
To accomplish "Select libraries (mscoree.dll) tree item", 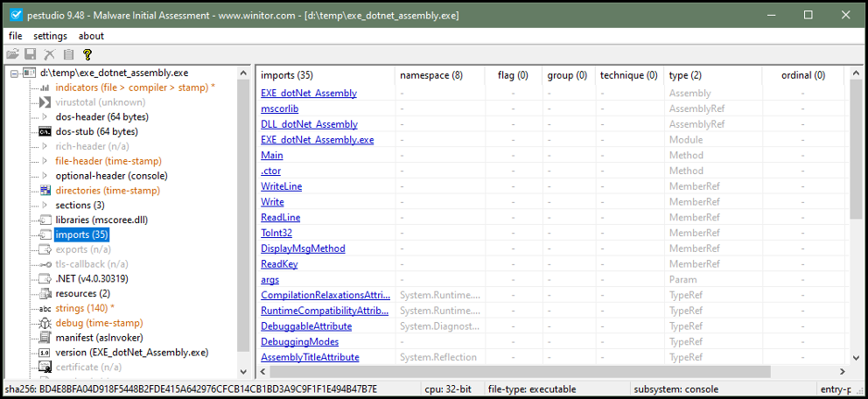I will click(101, 220).
